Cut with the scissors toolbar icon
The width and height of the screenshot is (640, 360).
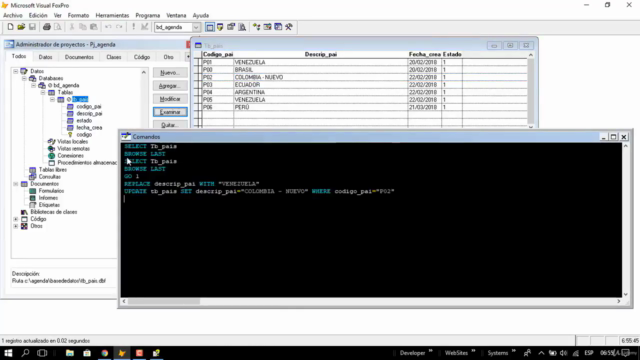(72, 27)
